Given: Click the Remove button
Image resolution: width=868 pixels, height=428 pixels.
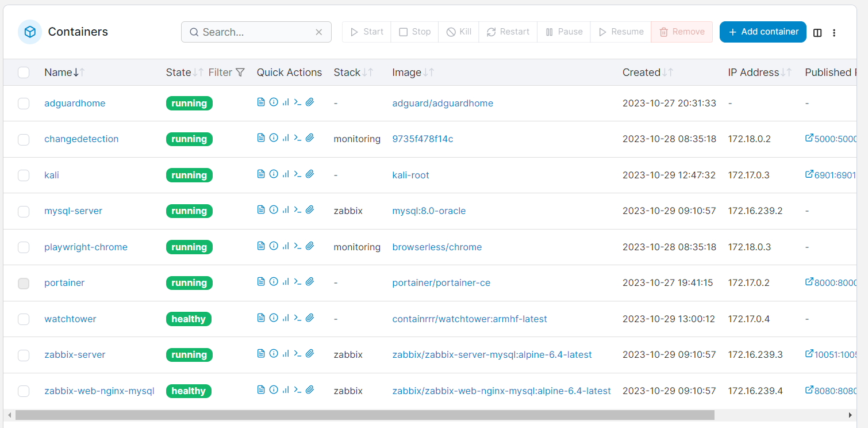Looking at the screenshot, I should 682,32.
